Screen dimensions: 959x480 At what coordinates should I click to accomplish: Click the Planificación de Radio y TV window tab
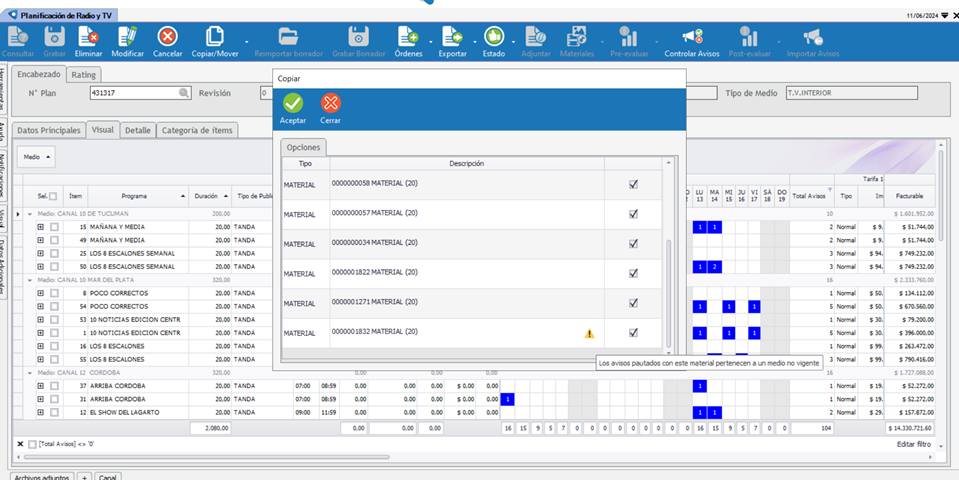(61, 15)
